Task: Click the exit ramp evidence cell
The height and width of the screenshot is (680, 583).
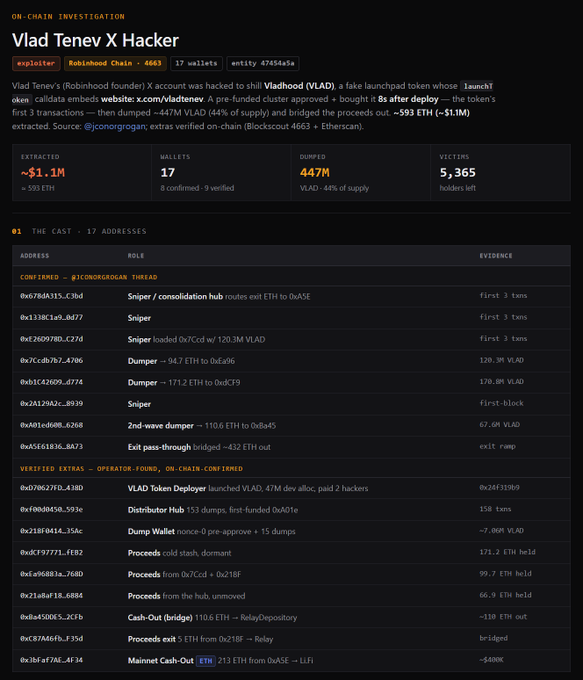Action: point(498,446)
